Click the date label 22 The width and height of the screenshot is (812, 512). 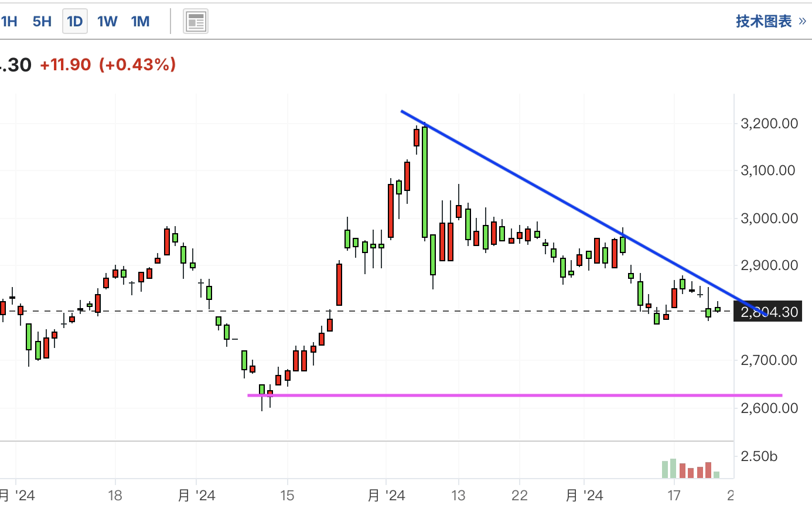point(520,496)
